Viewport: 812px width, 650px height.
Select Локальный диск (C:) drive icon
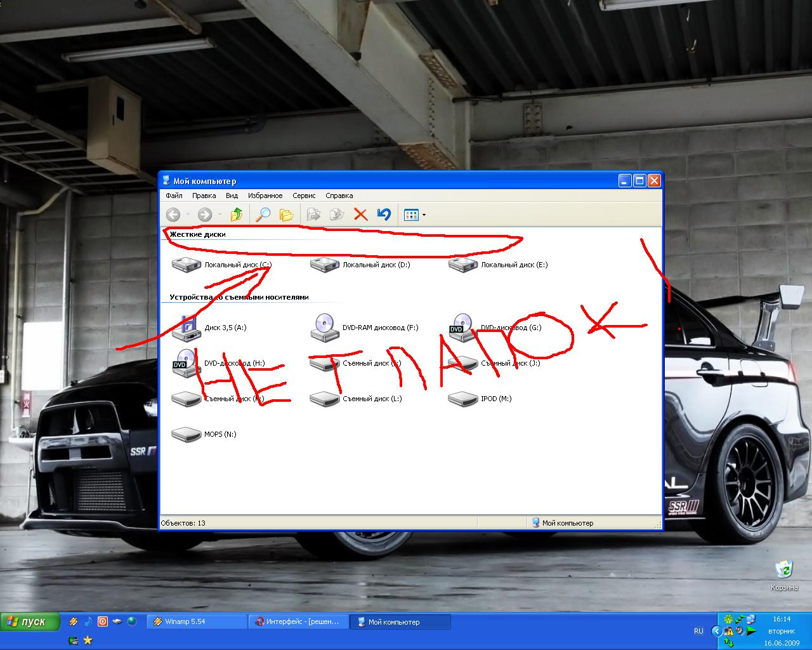[187, 264]
